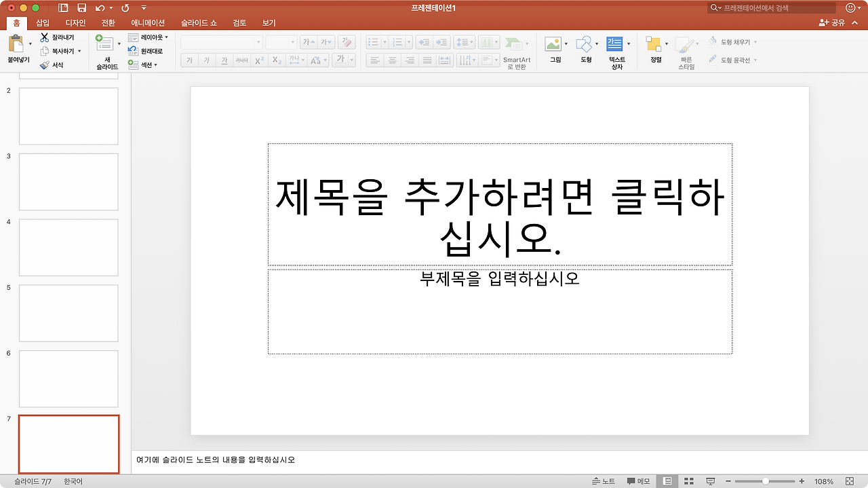This screenshot has width=868, height=488.
Task: Open the 보기 (View) tab
Action: coord(269,22)
